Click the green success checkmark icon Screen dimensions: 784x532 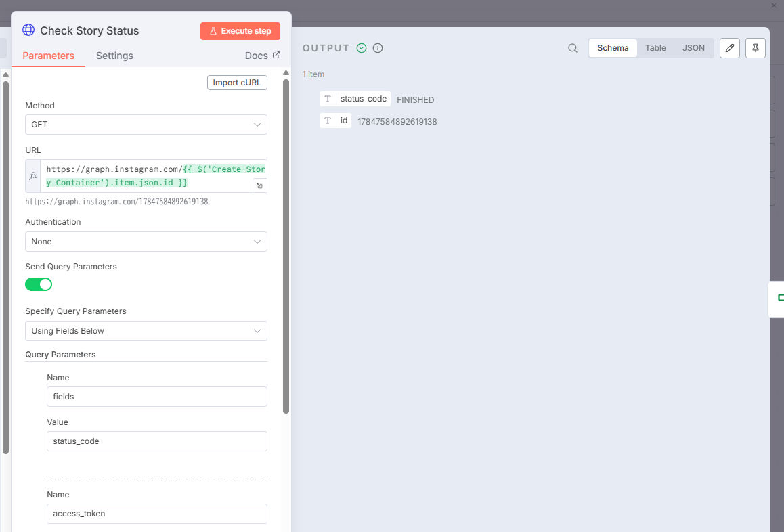362,48
